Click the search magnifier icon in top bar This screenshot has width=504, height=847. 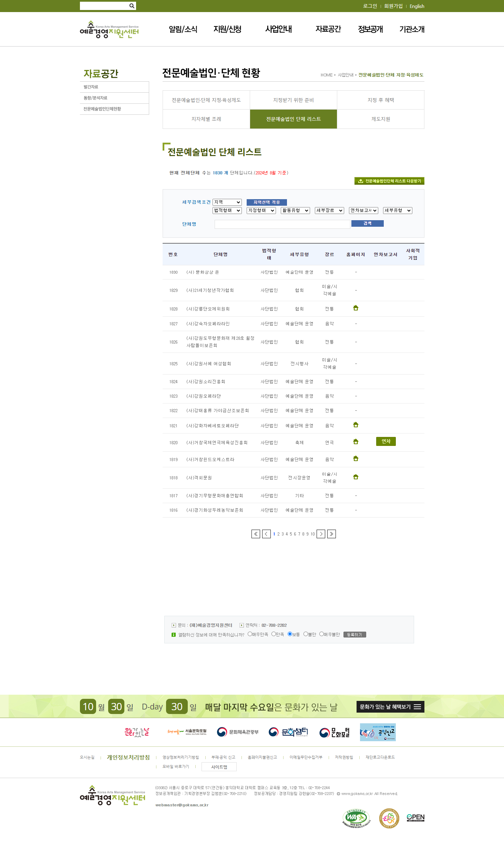(132, 6)
